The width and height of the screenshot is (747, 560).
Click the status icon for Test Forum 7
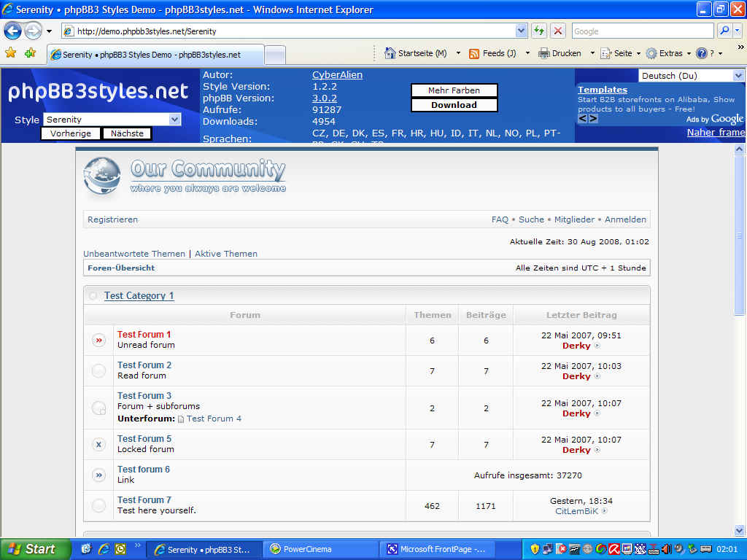click(98, 506)
